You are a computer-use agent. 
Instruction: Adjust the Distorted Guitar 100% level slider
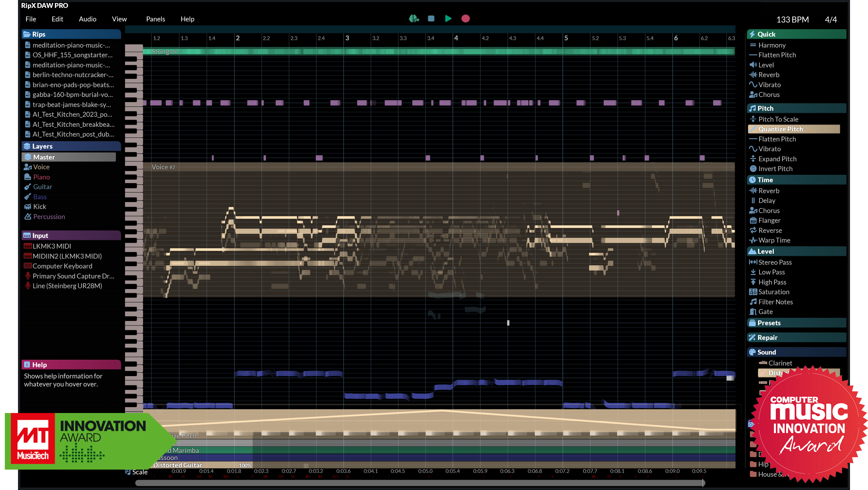pyautogui.click(x=245, y=465)
